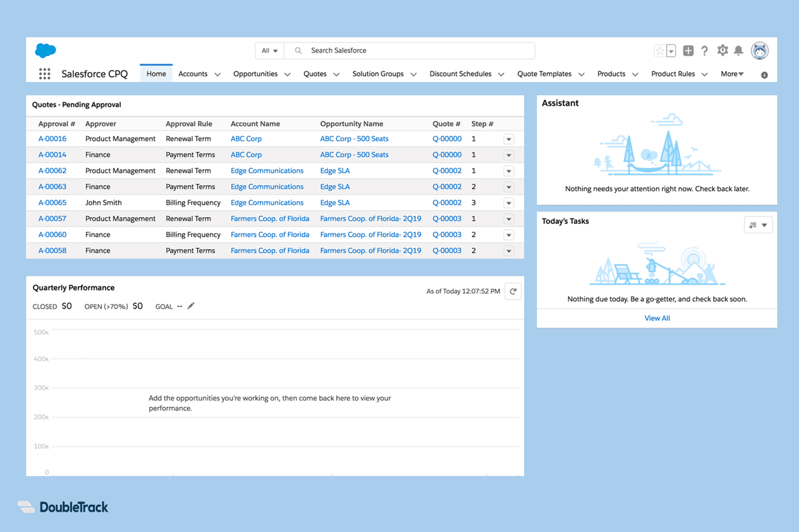Viewport: 799px width, 532px height.
Task: Expand the Accounts tab chevron
Action: click(217, 75)
